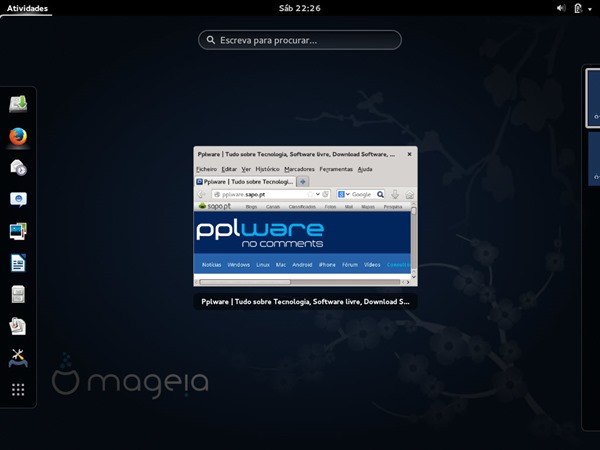
Task: Open Firefox downloads arrow icon
Action: click(395, 194)
